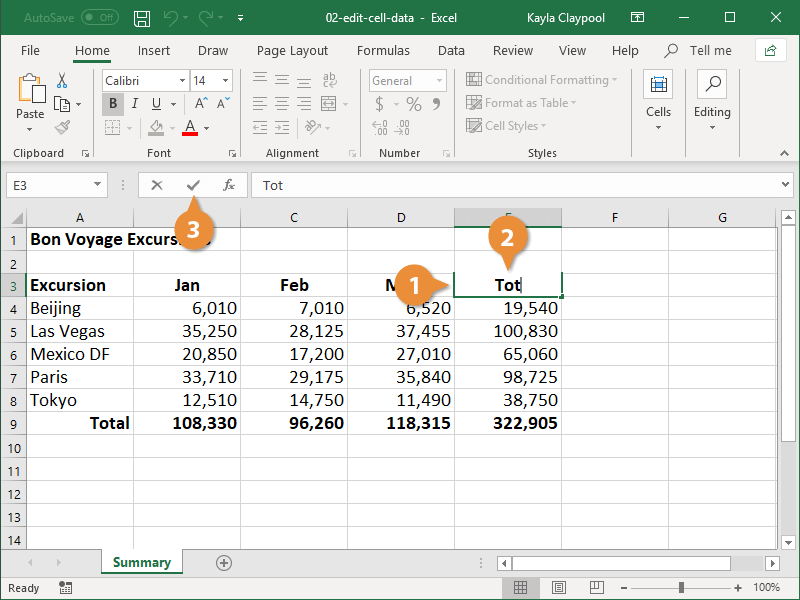Open the Cells group button
Viewport: 800px width, 600px height.
658,102
